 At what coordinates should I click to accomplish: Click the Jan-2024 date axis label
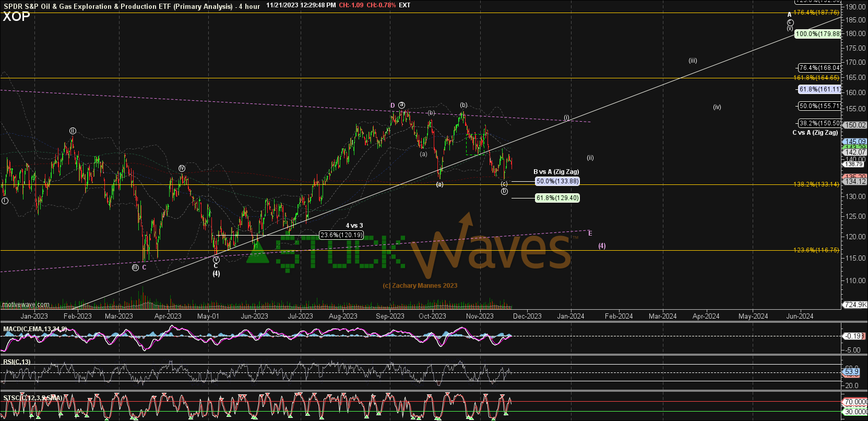click(570, 316)
